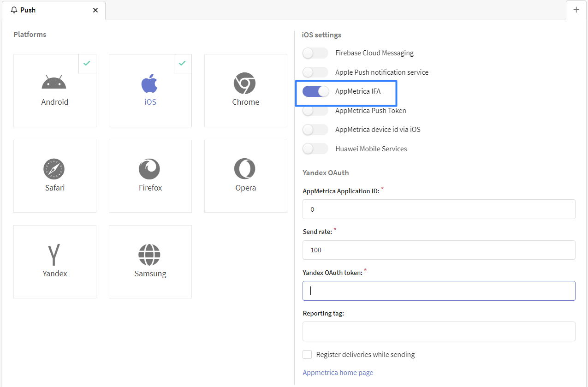
Task: Select the iOS Apple logo tile
Action: point(150,90)
